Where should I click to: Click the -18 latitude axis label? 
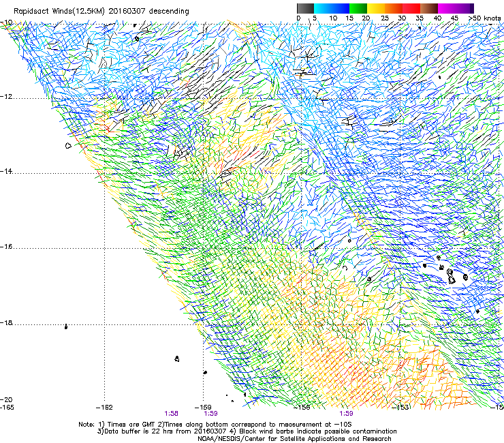point(6,322)
